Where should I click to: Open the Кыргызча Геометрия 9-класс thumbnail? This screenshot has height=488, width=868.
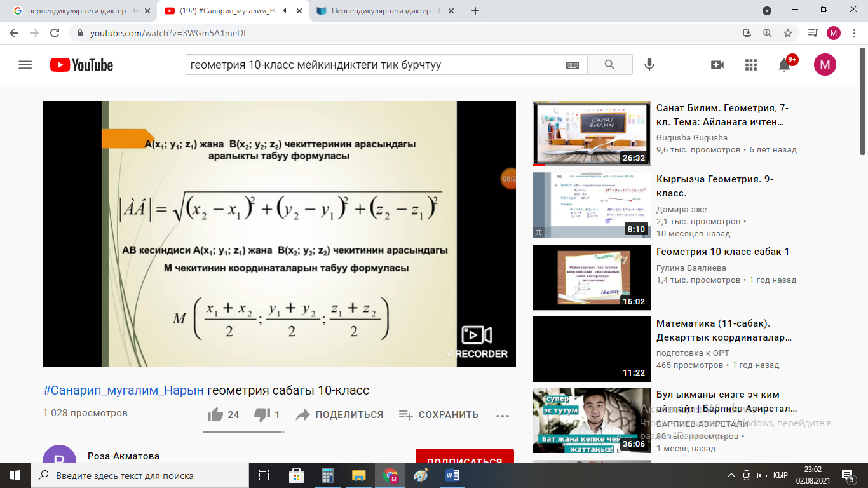[592, 205]
